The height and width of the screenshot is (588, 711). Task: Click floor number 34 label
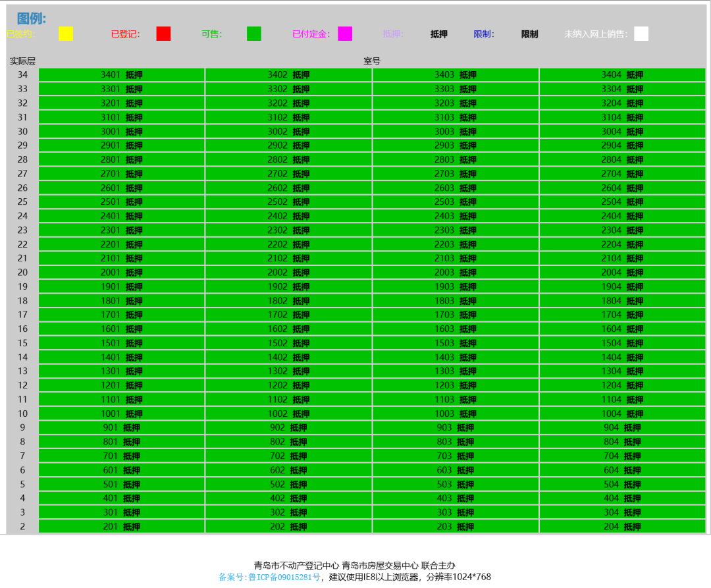pyautogui.click(x=22, y=75)
